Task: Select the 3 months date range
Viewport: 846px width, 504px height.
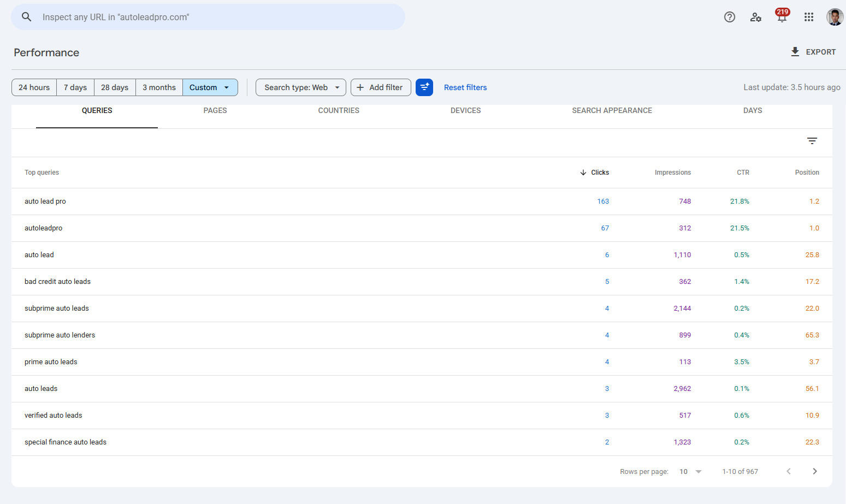Action: point(159,87)
